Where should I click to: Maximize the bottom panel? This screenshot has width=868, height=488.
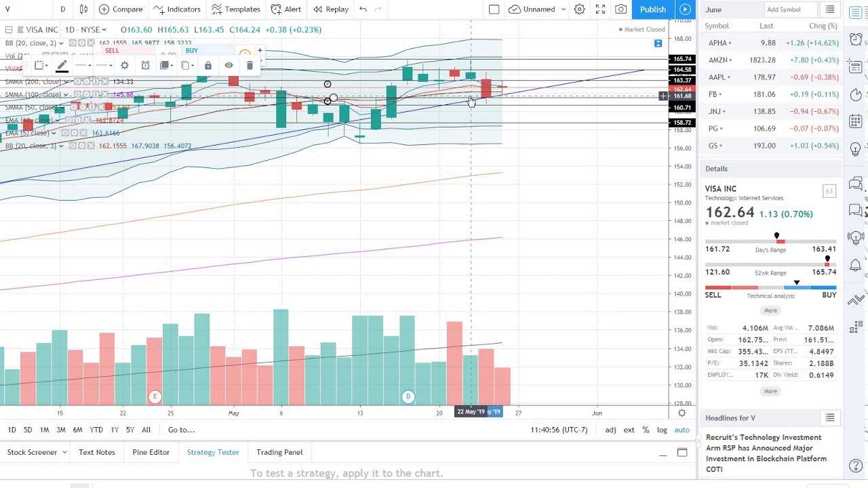click(x=682, y=453)
